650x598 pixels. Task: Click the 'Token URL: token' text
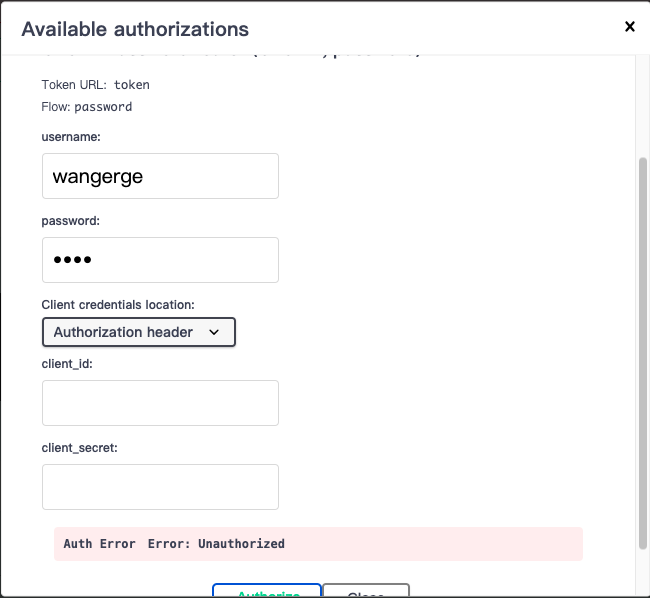coord(95,85)
